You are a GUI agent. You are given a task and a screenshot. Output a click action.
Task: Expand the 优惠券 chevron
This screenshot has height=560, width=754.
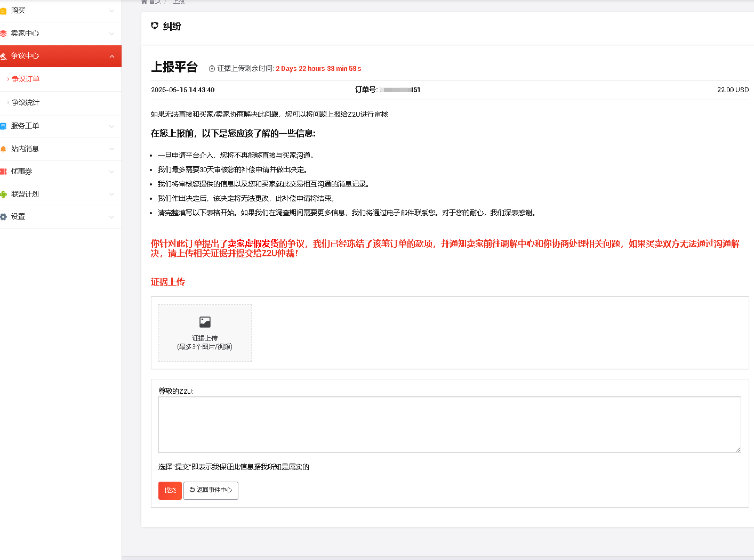pyautogui.click(x=111, y=172)
